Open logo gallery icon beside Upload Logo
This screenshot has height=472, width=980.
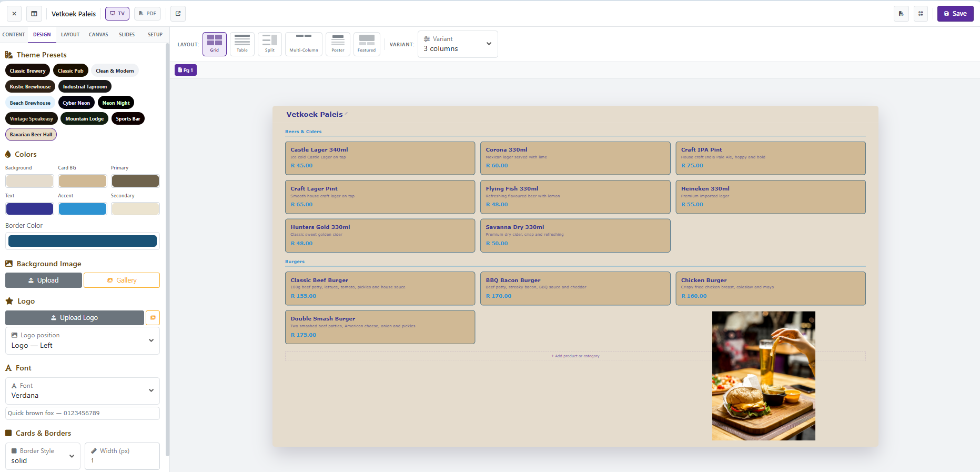pyautogui.click(x=153, y=318)
